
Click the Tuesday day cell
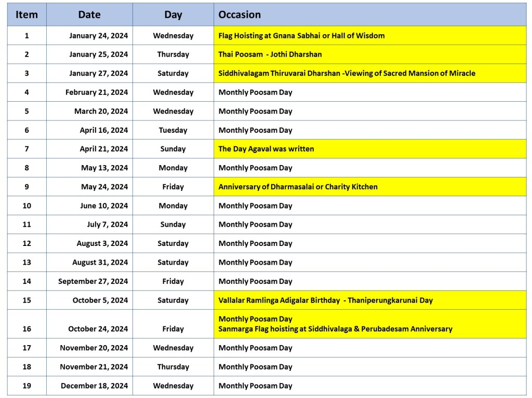(173, 130)
